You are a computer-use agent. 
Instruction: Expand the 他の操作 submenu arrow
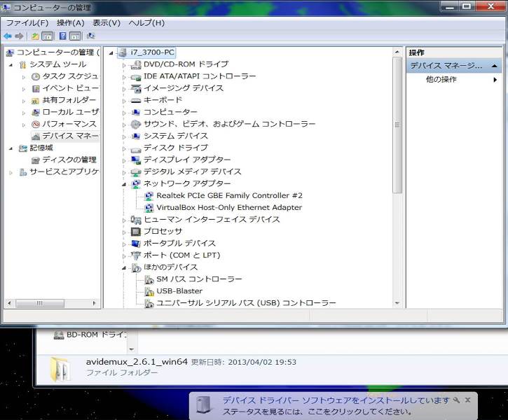(x=495, y=80)
